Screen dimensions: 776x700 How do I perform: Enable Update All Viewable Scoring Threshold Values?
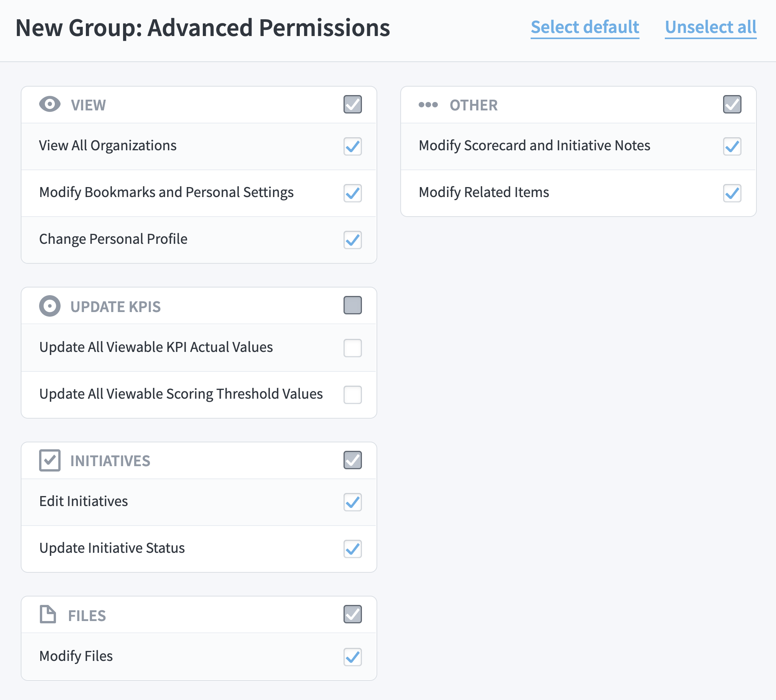pyautogui.click(x=352, y=395)
